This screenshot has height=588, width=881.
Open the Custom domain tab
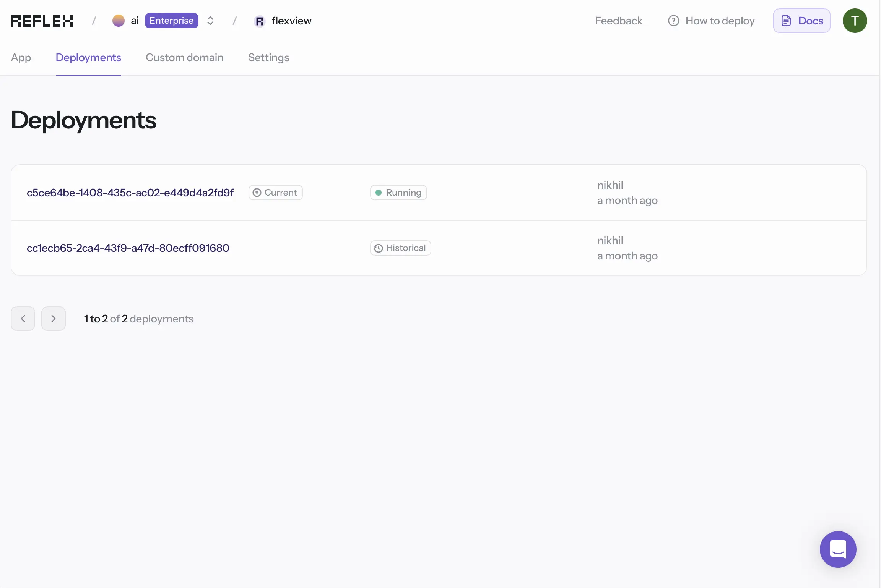(x=184, y=58)
